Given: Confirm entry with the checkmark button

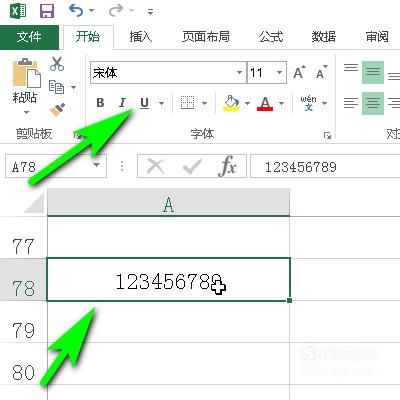Looking at the screenshot, I should pyautogui.click(x=192, y=166).
